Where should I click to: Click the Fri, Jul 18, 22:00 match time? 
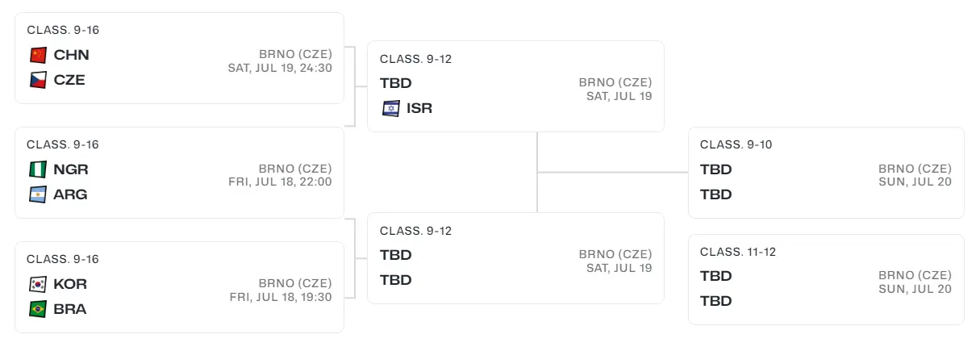280,182
